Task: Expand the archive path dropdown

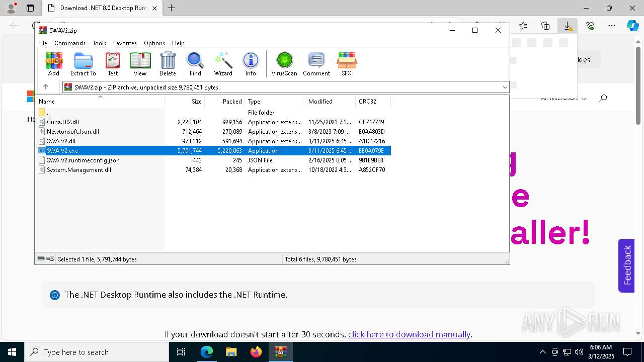Action: coord(505,87)
